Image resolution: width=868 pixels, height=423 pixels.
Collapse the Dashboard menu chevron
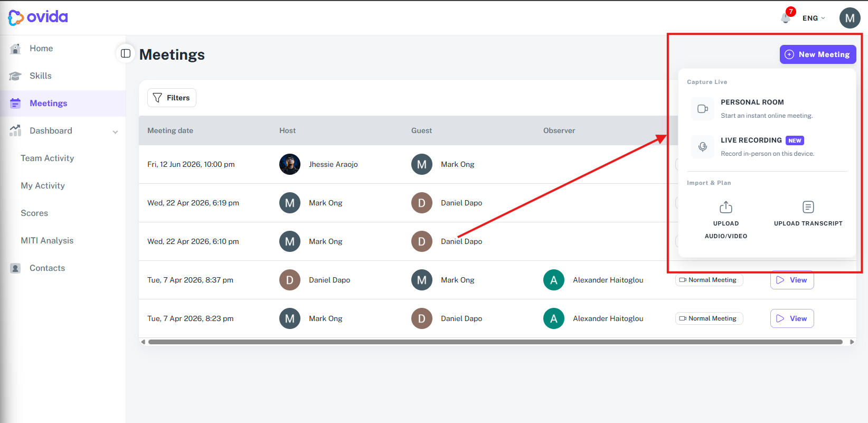[115, 131]
